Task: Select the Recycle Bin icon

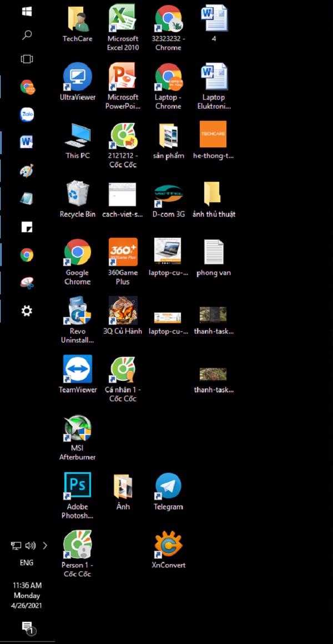Action: [x=77, y=199]
